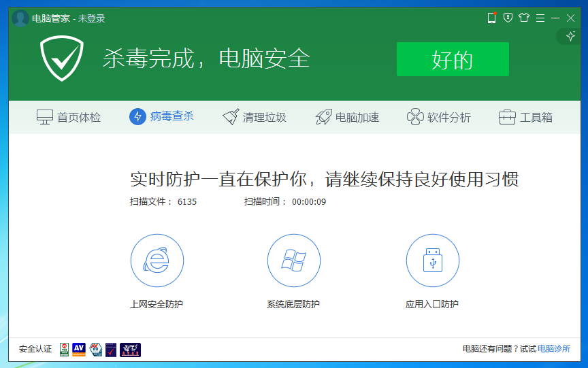Open the 电脑诊所 link
This screenshot has height=368, width=588.
coord(554,349)
